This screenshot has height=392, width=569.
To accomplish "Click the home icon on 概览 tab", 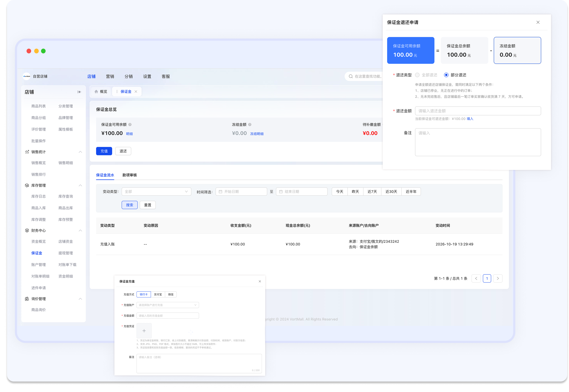I will [96, 92].
